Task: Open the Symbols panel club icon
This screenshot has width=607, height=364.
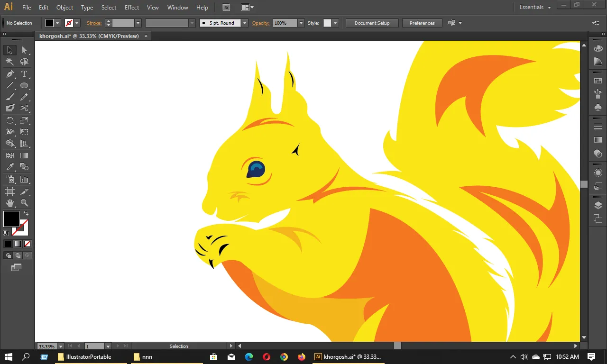Action: click(598, 108)
